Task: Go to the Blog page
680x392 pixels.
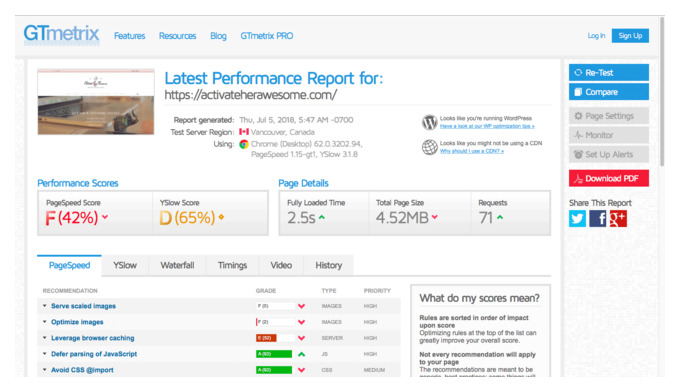Action: click(218, 36)
